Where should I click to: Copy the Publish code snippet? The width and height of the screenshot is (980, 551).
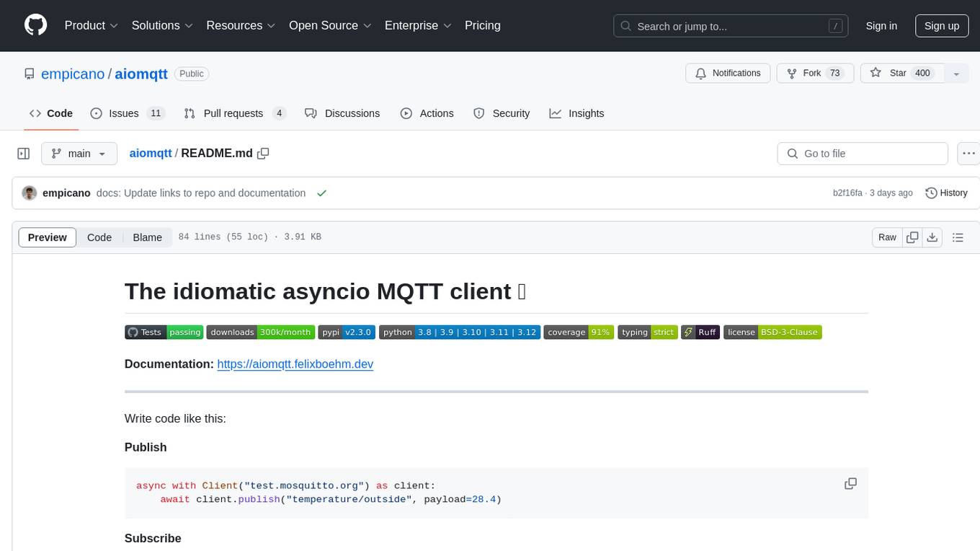click(x=850, y=484)
